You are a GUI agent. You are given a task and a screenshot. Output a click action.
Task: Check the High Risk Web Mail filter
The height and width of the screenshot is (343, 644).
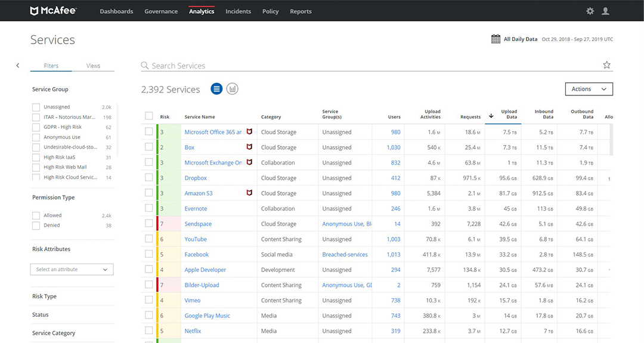pyautogui.click(x=36, y=167)
